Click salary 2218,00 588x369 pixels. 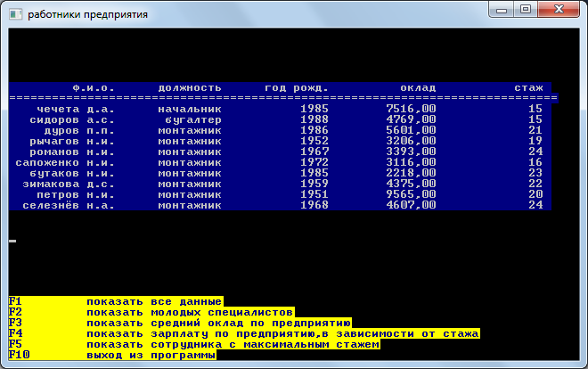[411, 173]
